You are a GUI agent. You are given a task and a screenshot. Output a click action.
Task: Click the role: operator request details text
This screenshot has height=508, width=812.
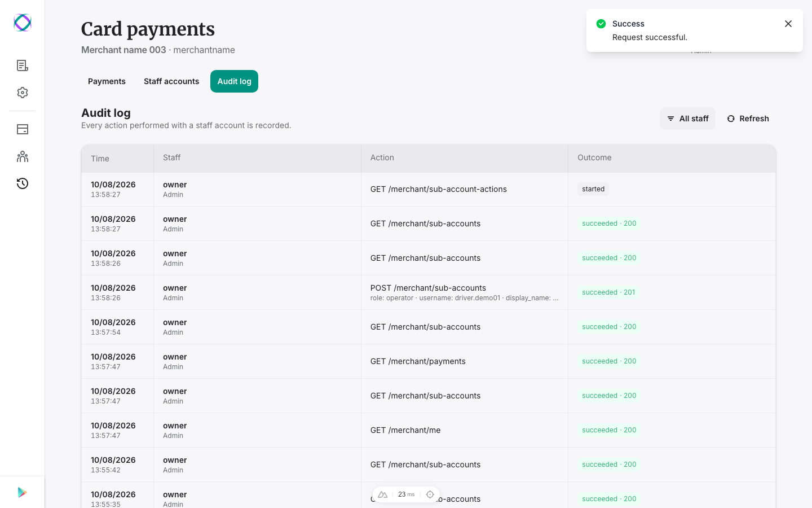point(465,298)
